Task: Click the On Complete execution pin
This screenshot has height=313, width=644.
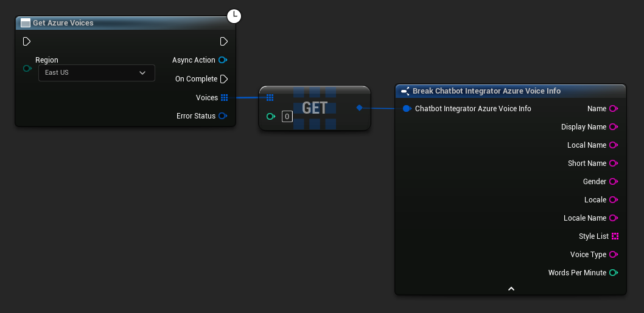Action: point(223,79)
